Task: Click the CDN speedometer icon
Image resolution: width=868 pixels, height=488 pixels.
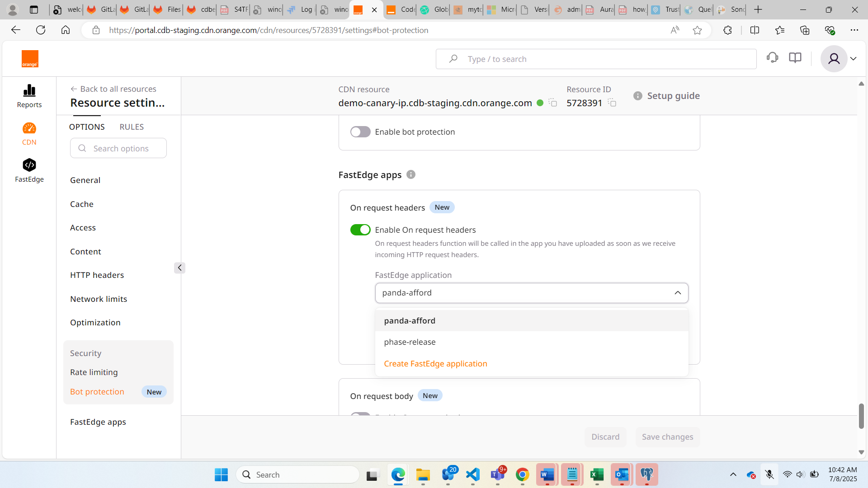Action: click(x=29, y=129)
